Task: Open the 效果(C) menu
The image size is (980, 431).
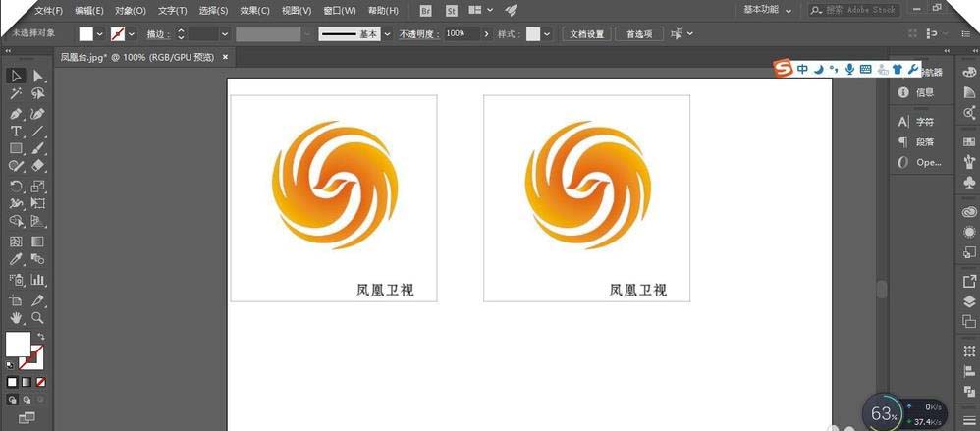Action: (x=255, y=11)
